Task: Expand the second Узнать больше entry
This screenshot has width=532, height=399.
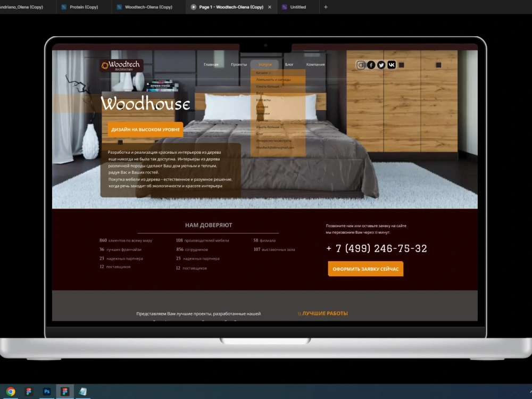Action: (269, 127)
